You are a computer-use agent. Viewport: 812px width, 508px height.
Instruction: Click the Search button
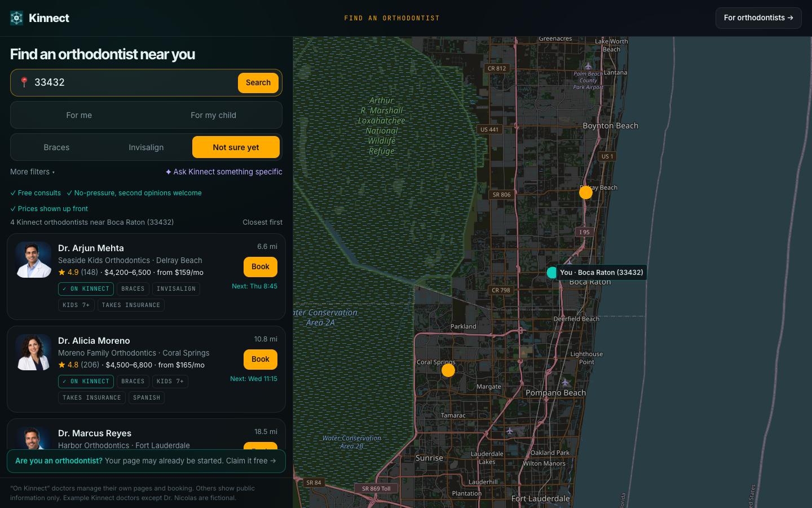point(258,83)
